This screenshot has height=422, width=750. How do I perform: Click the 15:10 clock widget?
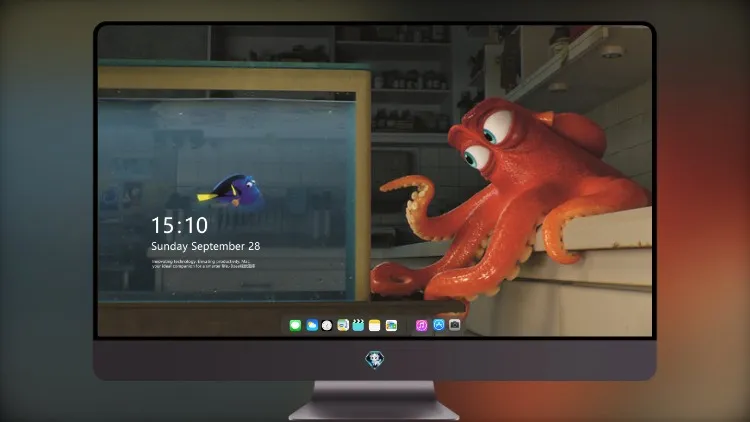[179, 225]
